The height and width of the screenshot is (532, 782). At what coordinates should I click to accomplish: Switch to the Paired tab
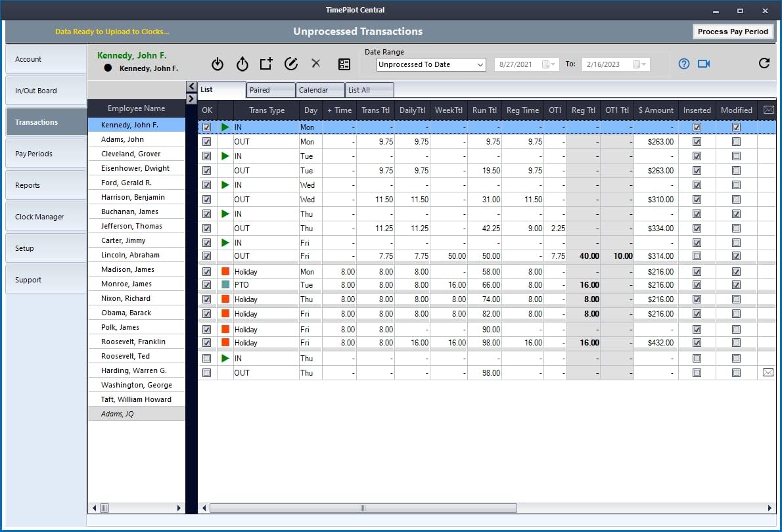(270, 90)
